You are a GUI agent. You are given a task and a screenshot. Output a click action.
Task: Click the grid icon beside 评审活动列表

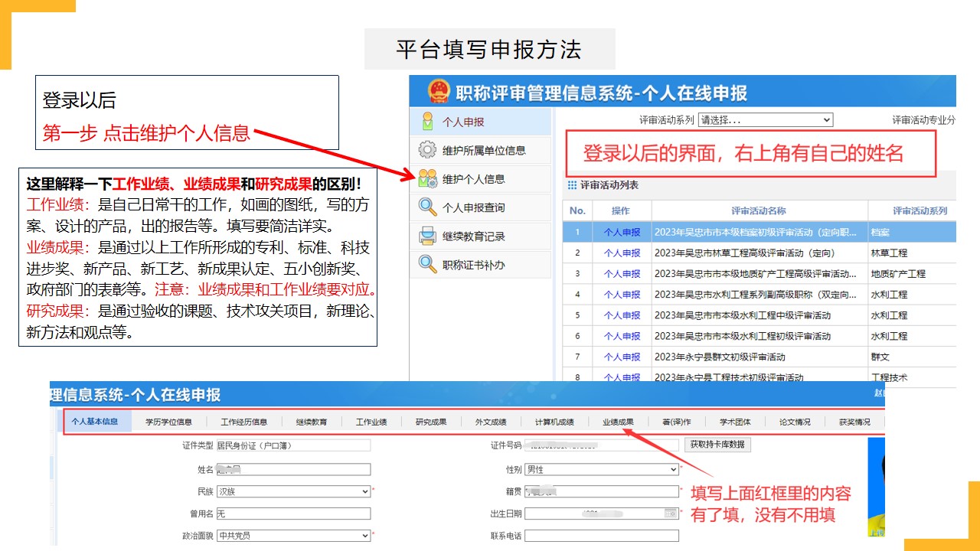pyautogui.click(x=572, y=185)
